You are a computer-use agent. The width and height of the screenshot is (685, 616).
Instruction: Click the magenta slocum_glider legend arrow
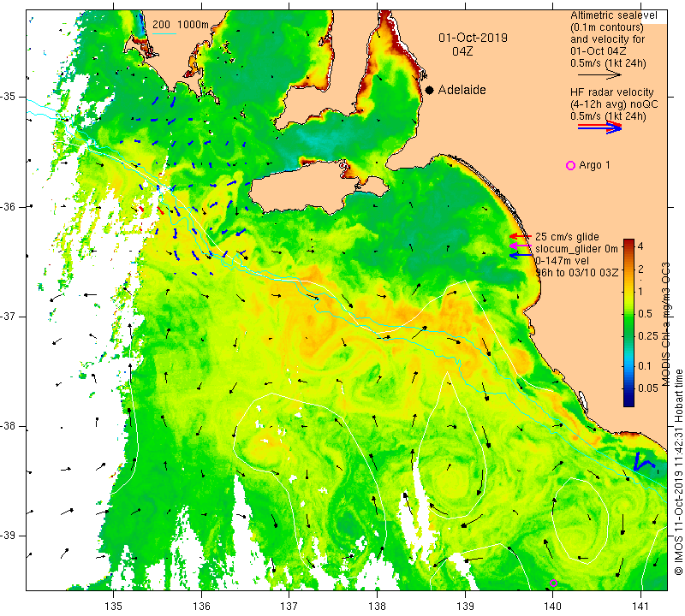click(x=521, y=246)
